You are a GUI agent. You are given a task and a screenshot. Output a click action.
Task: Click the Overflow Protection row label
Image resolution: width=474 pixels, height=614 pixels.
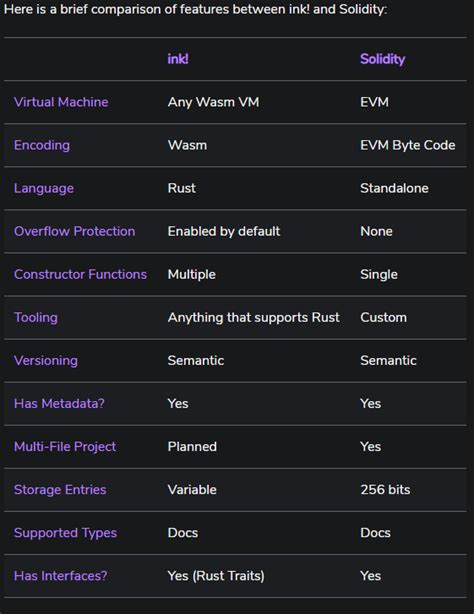(74, 231)
